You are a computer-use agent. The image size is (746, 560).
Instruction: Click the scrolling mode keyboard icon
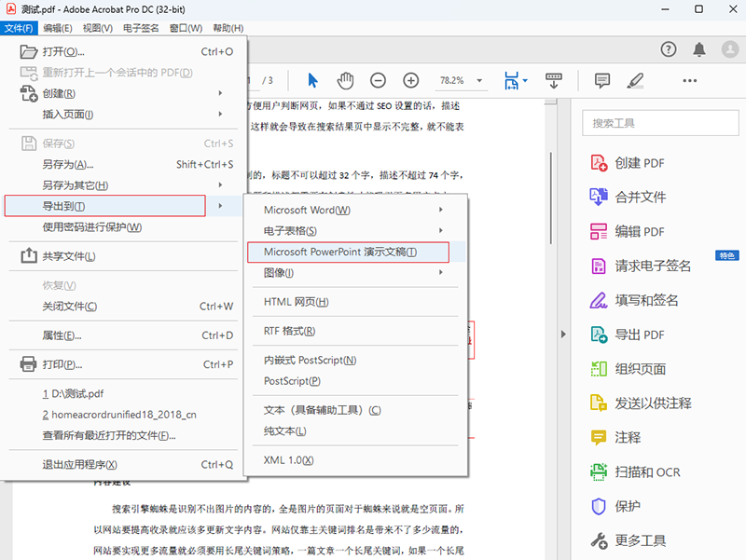pos(553,81)
